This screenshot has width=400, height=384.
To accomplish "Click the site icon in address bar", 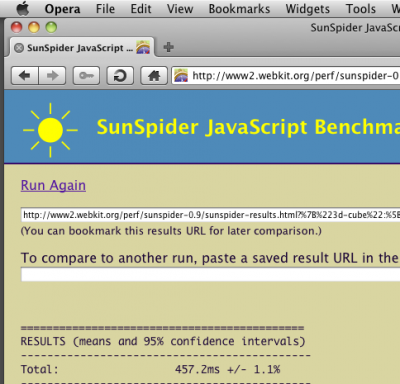I will tap(181, 76).
